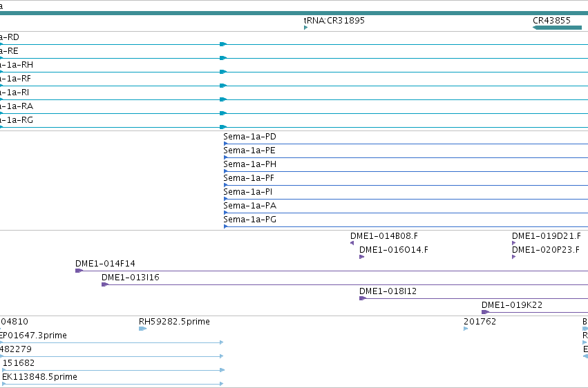Image resolution: width=588 pixels, height=388 pixels.
Task: Click the 151682 feature label
Action: 19,363
